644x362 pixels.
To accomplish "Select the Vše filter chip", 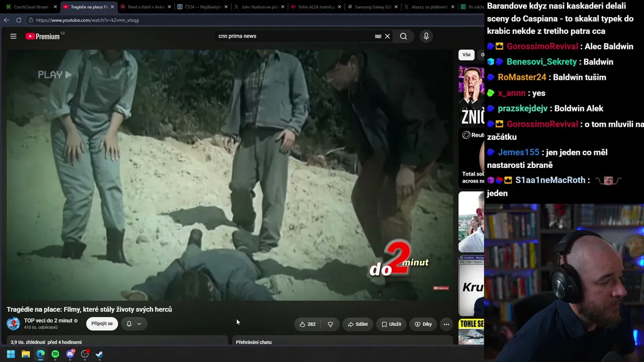I will pyautogui.click(x=466, y=55).
